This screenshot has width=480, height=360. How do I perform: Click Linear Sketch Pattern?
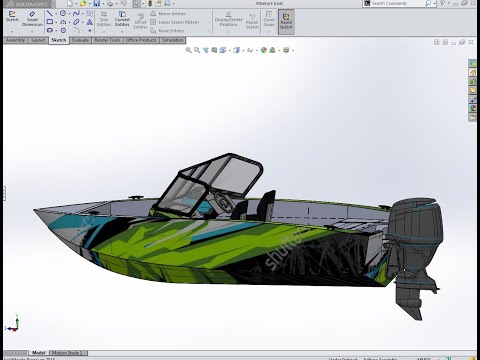[175, 22]
